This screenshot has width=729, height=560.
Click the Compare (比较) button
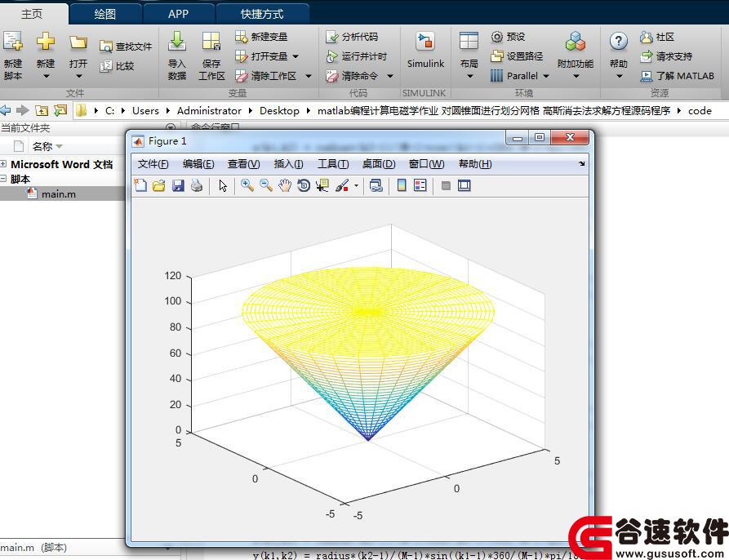click(x=118, y=66)
